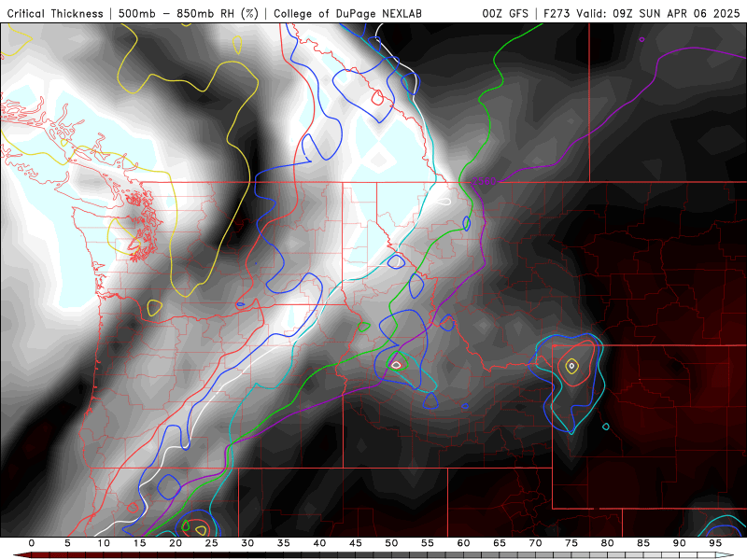Click the "0" label on the color scale
Viewport: 747px width, 560px height.
pyautogui.click(x=32, y=543)
